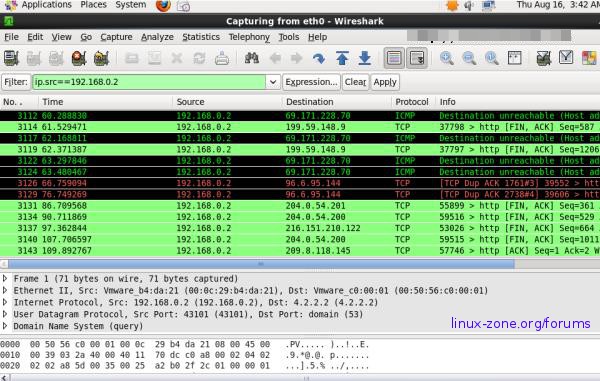The image size is (600, 381).
Task: Select packet 3112 ICMP row
Action: [300, 116]
